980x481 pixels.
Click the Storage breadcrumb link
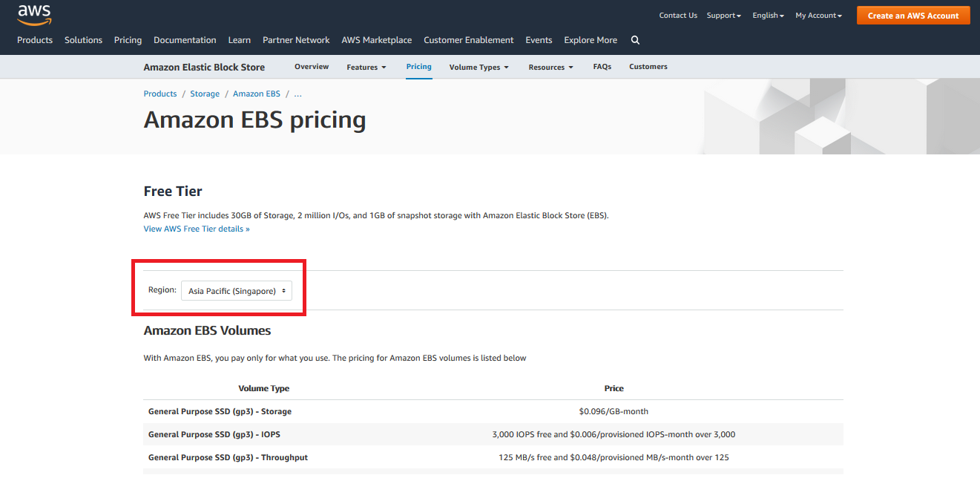[x=205, y=94]
